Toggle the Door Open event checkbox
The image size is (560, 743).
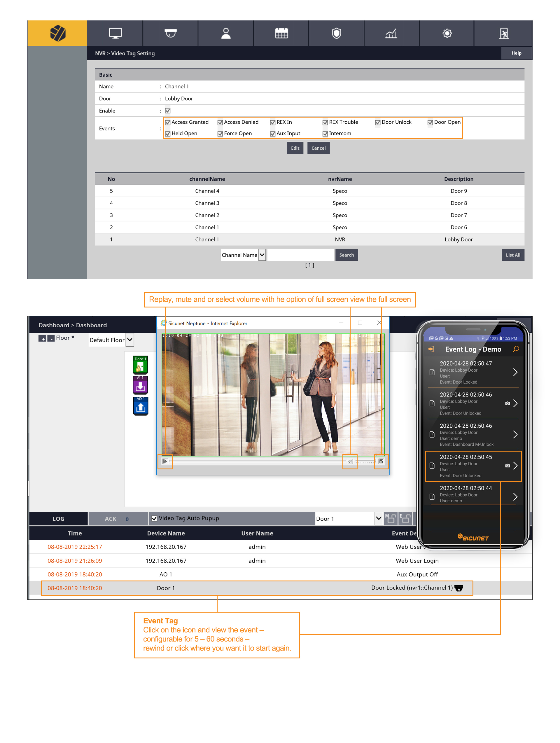click(430, 122)
